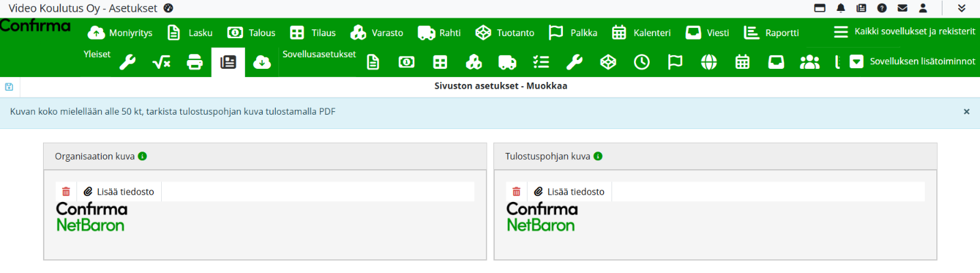The width and height of the screenshot is (980, 273).
Task: Open the people group icon settings
Action: tap(809, 63)
